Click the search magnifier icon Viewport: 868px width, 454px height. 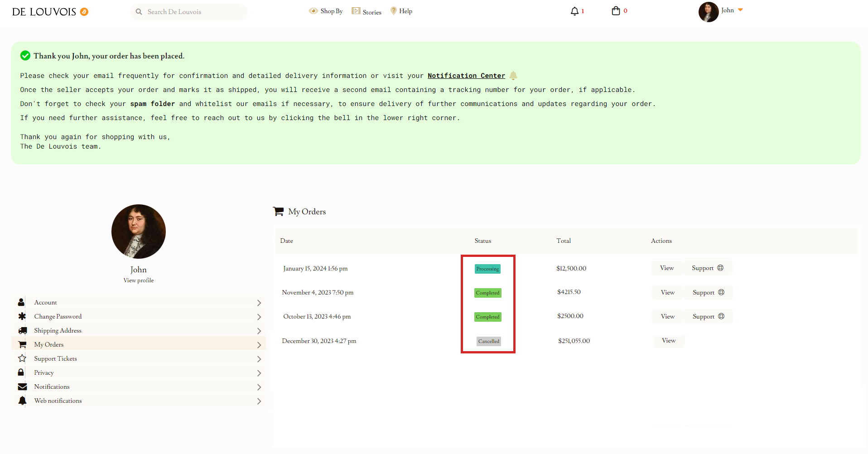(x=139, y=12)
